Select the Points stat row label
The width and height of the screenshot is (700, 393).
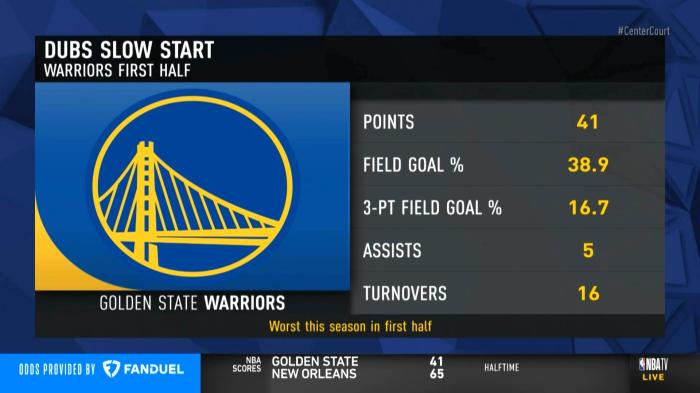tap(388, 122)
